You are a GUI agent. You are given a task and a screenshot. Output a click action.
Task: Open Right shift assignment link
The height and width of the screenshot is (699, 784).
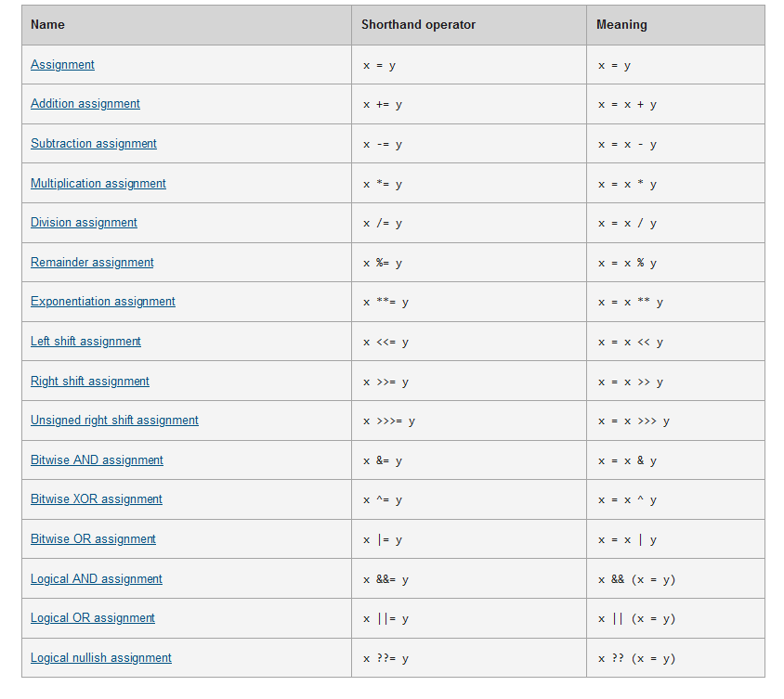(90, 382)
